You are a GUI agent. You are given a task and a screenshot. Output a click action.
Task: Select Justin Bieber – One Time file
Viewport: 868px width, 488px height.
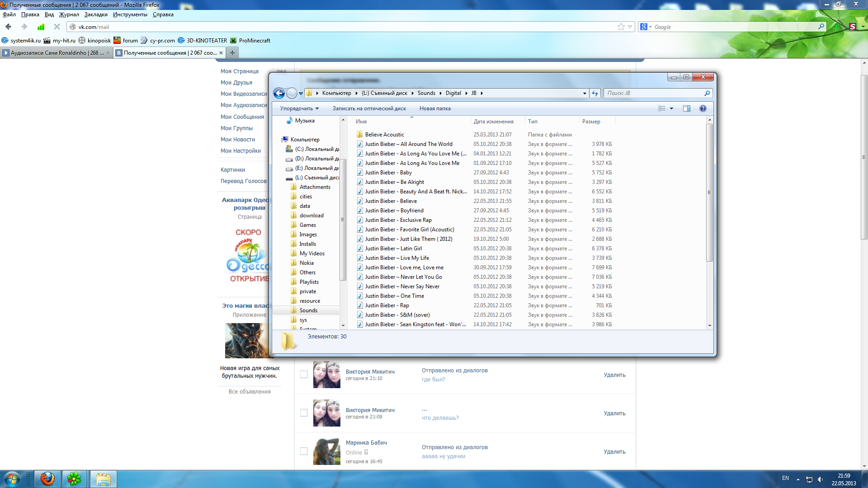pyautogui.click(x=394, y=296)
